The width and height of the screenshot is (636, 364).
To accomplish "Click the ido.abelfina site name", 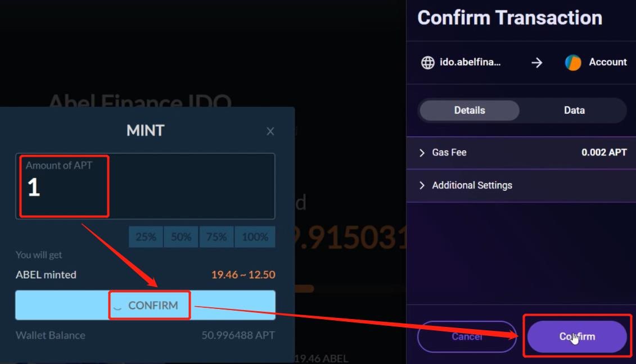I will pos(470,62).
